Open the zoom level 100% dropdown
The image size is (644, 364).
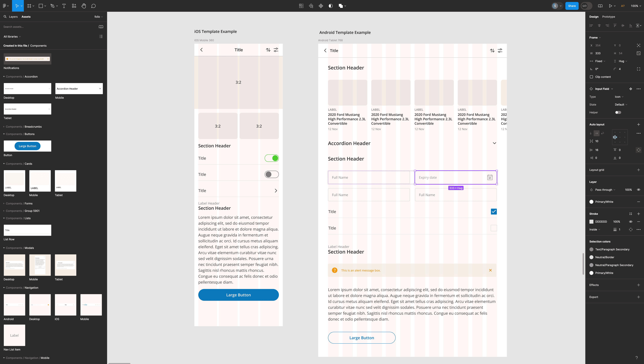636,6
